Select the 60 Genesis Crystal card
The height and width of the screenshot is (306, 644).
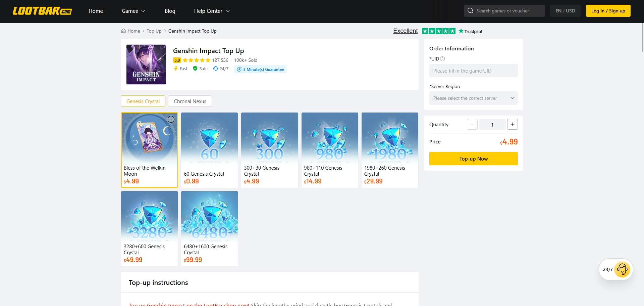point(209,150)
